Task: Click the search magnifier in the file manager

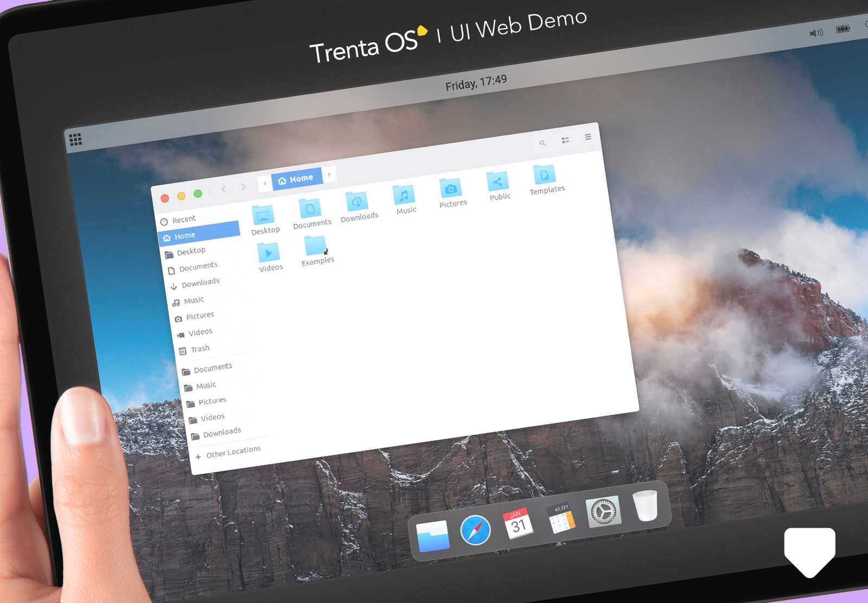Action: tap(542, 143)
